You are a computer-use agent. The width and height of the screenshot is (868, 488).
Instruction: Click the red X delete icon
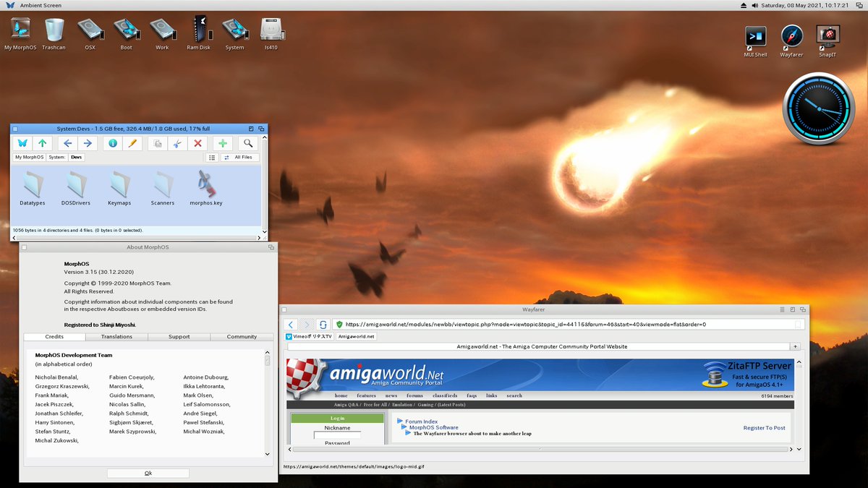[197, 143]
